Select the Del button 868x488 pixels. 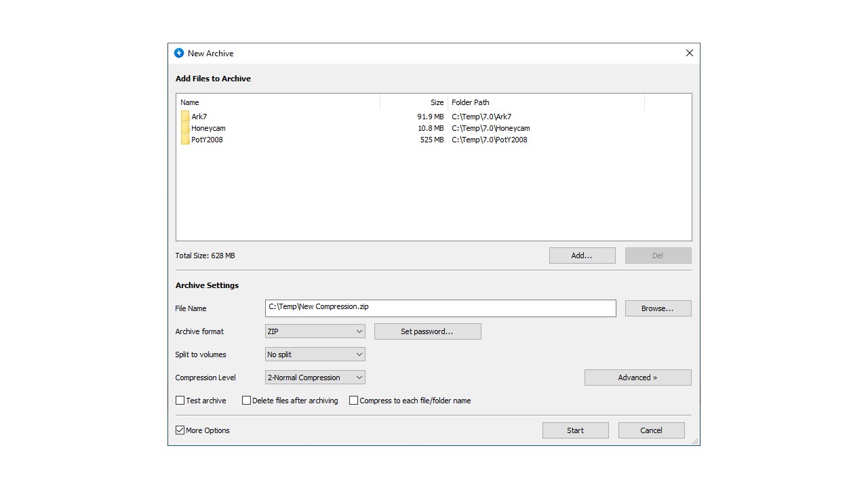[x=657, y=255]
